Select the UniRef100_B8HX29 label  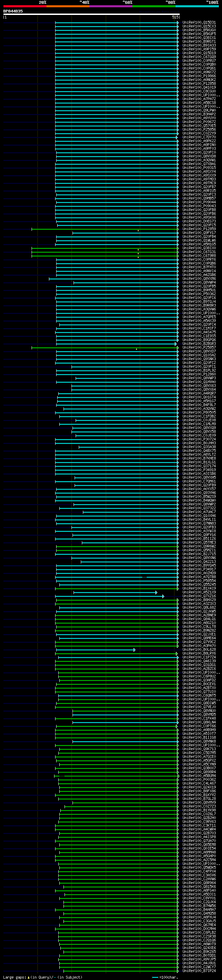click(x=199, y=600)
